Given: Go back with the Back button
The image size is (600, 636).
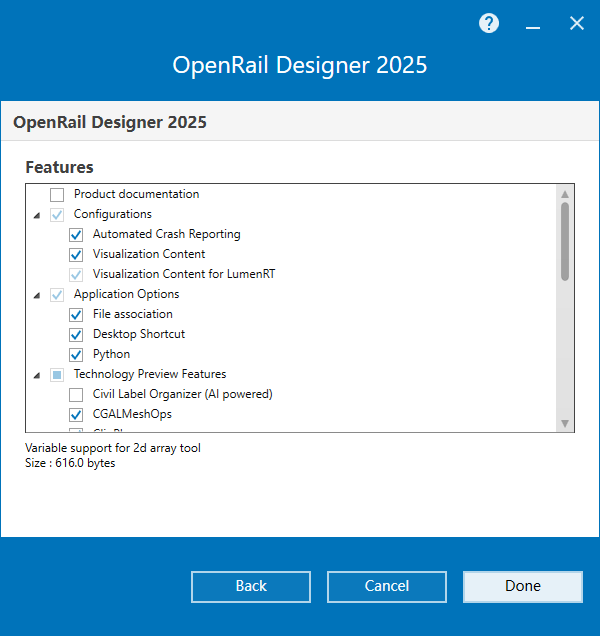Looking at the screenshot, I should (x=251, y=586).
